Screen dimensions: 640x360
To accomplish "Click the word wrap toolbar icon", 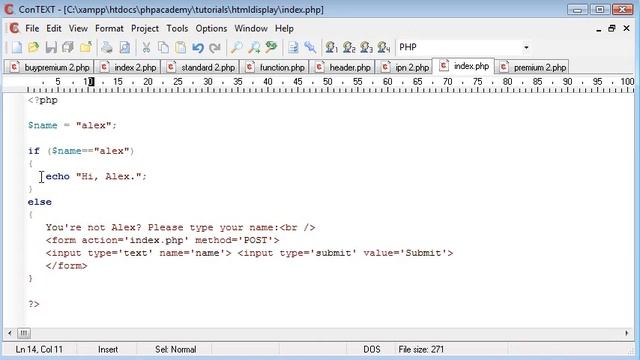I will point(293,47).
